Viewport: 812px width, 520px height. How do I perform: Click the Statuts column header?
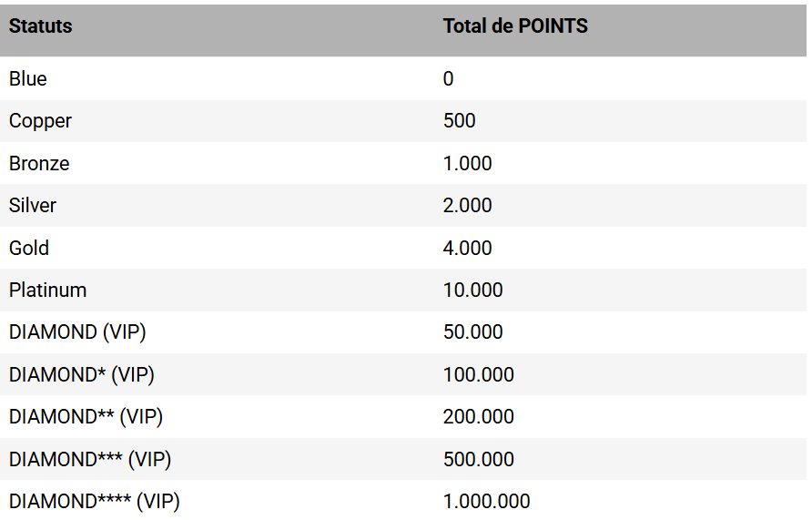tap(41, 26)
